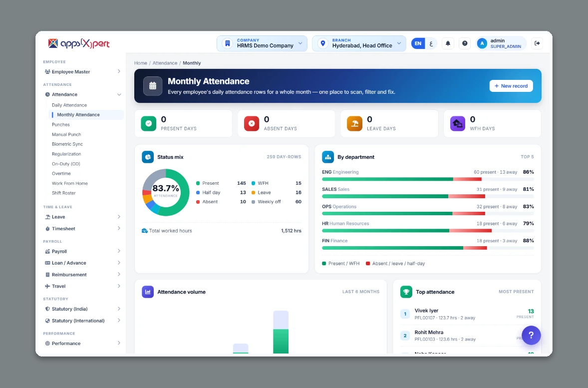588x388 pixels.
Task: Switch language to Arabic
Action: [431, 43]
